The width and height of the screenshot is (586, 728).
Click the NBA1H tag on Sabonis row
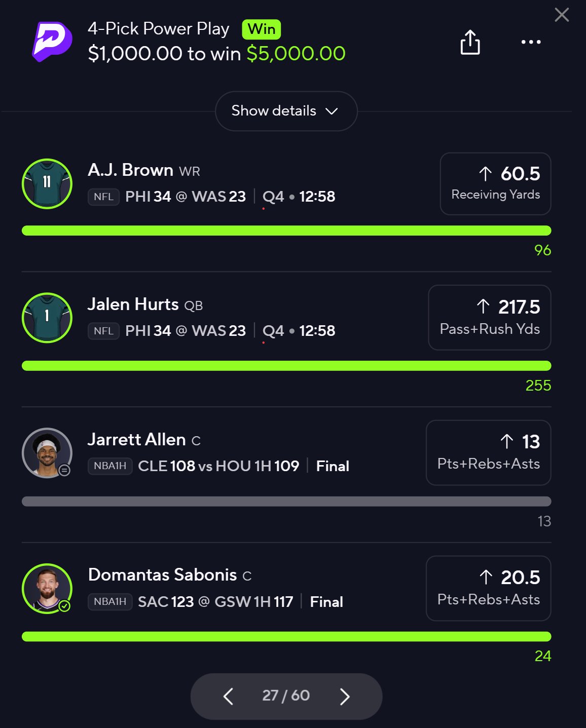pos(110,601)
